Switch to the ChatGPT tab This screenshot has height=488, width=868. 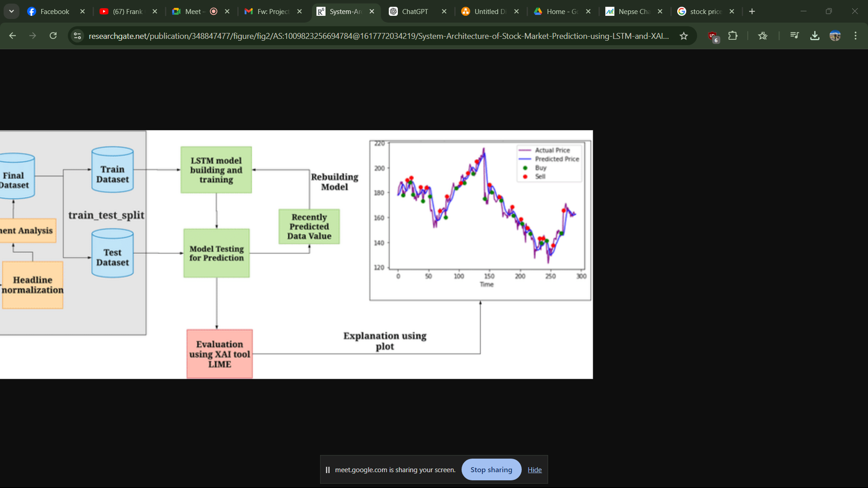pyautogui.click(x=415, y=11)
